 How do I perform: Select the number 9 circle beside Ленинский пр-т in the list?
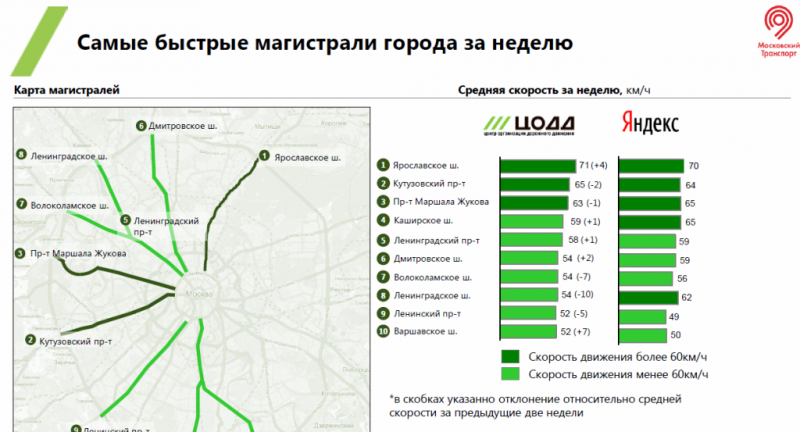[383, 314]
